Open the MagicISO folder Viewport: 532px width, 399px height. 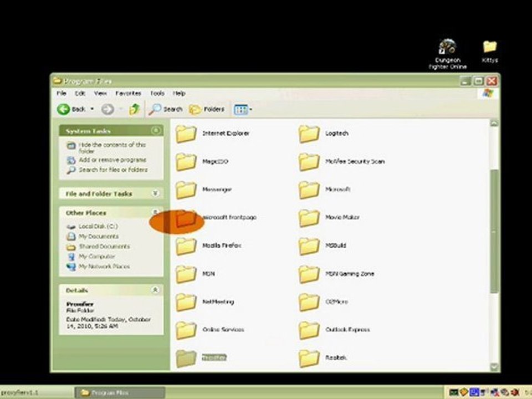202,162
